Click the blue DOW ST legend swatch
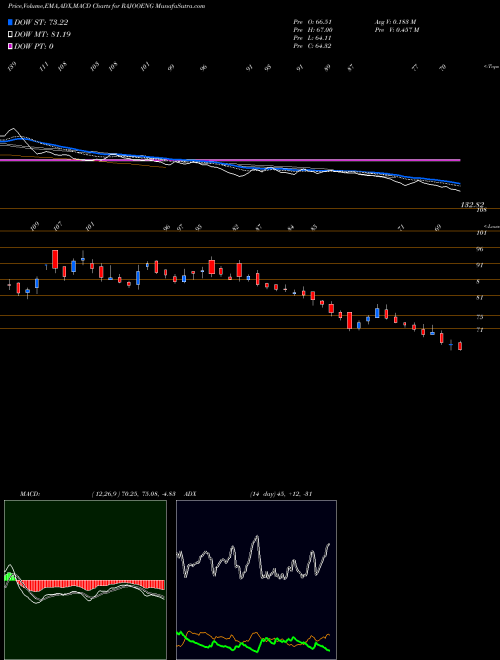 tap(10, 22)
